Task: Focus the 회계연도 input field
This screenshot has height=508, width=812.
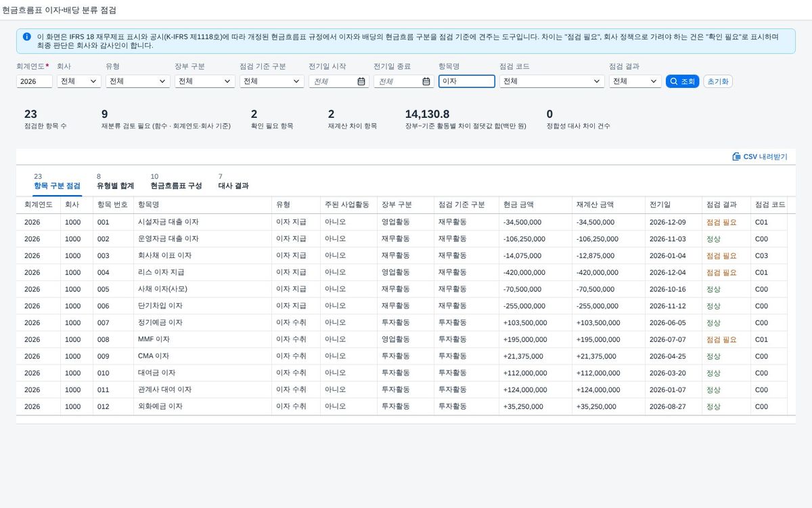Action: [x=35, y=81]
